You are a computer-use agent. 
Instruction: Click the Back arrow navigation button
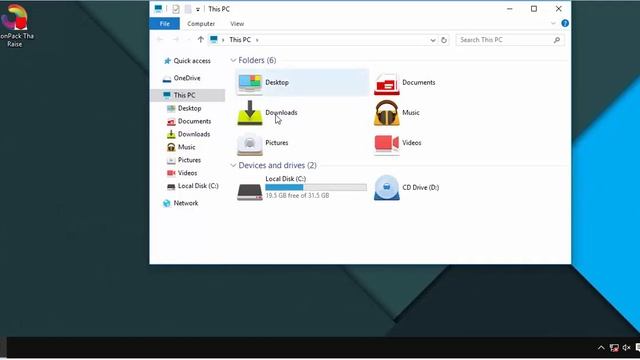coord(160,40)
